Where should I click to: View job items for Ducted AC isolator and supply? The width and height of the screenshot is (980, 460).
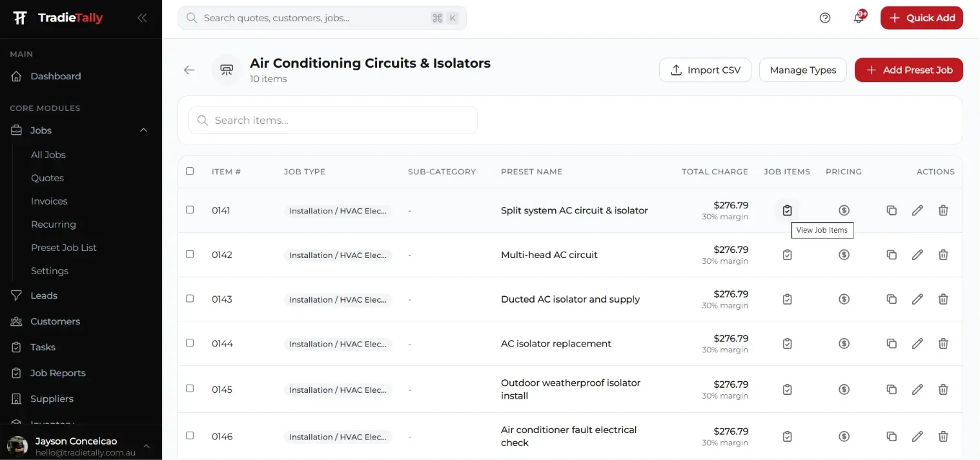tap(787, 299)
